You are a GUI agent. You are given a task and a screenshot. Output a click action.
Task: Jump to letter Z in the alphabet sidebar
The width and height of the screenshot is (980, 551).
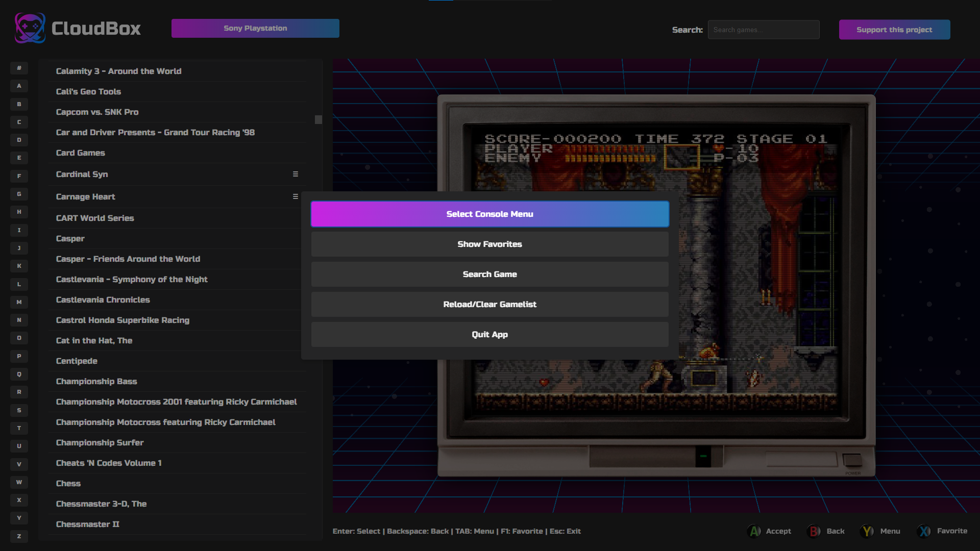coord(19,536)
